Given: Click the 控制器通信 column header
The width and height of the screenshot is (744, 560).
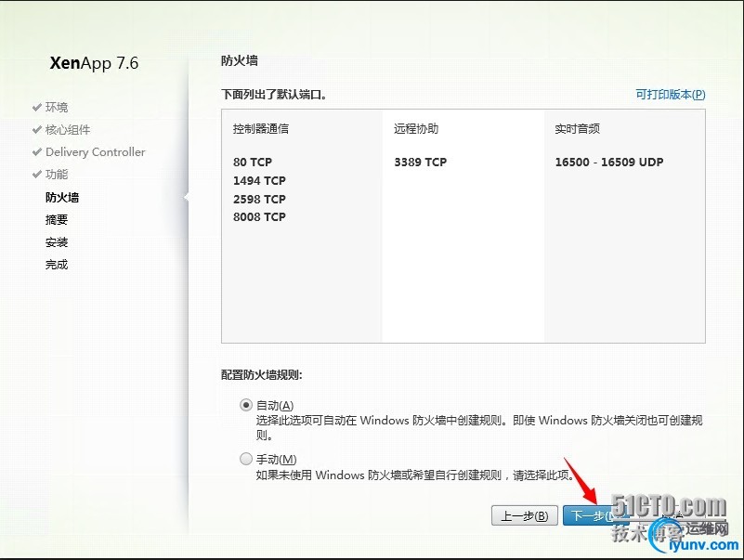Looking at the screenshot, I should [x=261, y=128].
